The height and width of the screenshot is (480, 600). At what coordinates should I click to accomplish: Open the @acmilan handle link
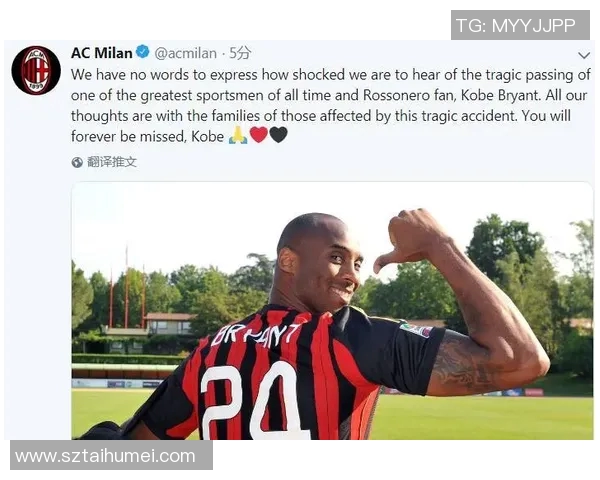click(185, 53)
